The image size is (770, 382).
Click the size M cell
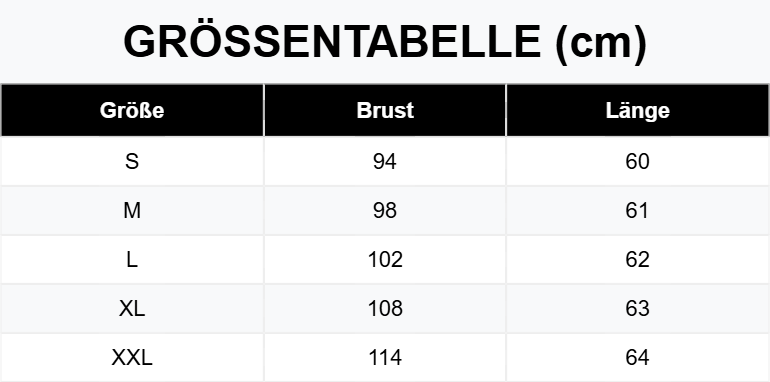coord(132,210)
